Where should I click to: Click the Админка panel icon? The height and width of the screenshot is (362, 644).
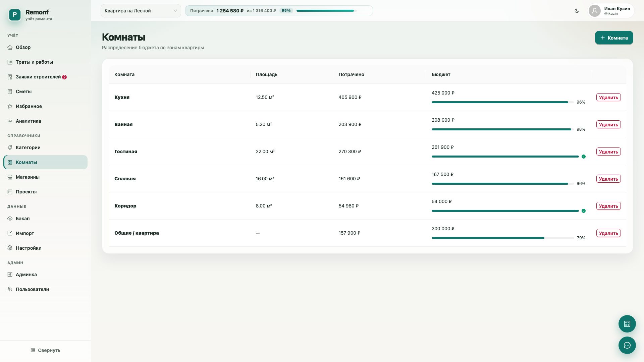pos(10,275)
